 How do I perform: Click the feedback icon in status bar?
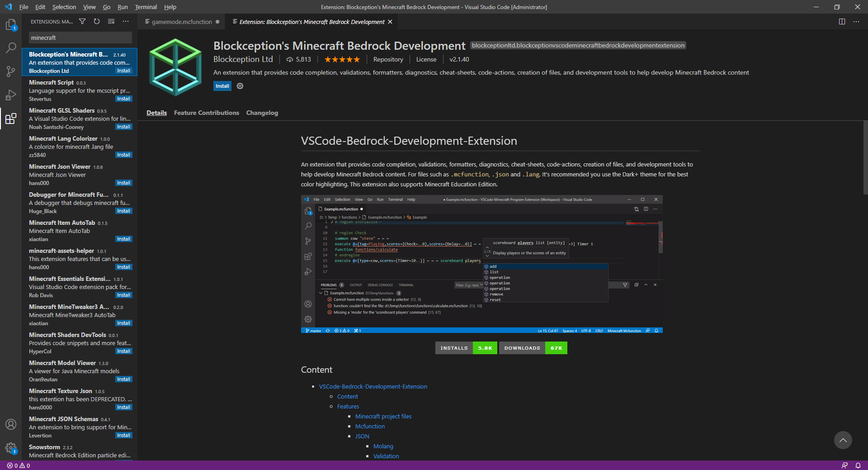point(844,465)
